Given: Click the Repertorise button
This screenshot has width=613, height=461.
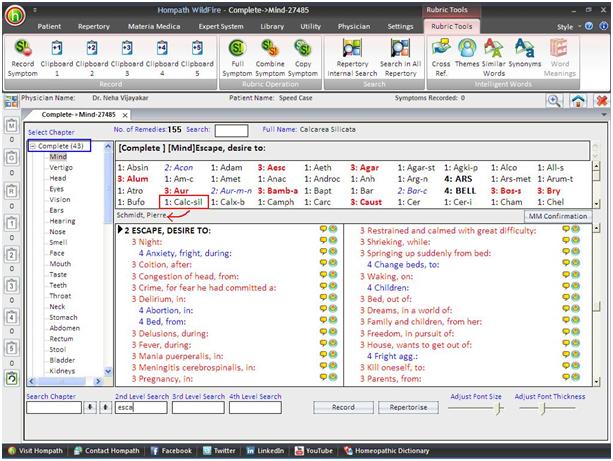Looking at the screenshot, I should (x=408, y=407).
